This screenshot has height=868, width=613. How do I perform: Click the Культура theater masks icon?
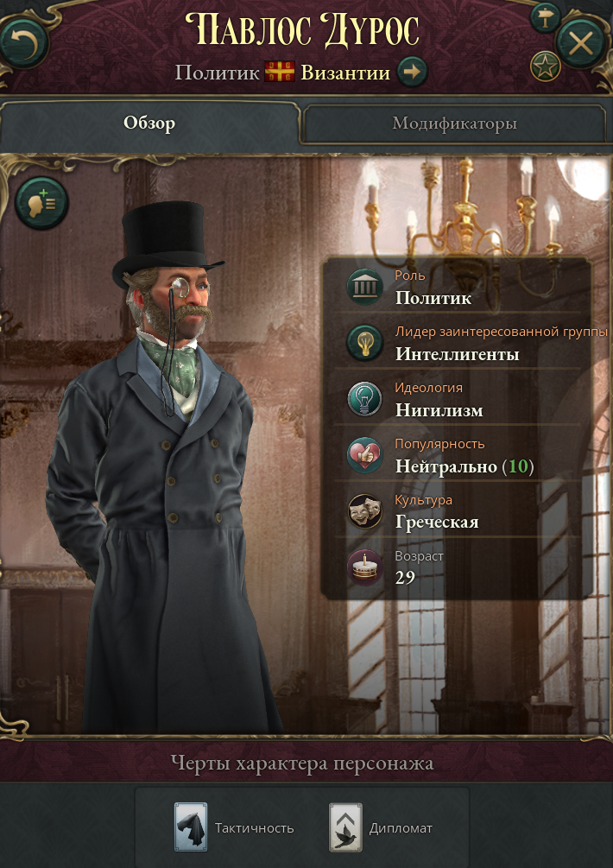point(364,511)
